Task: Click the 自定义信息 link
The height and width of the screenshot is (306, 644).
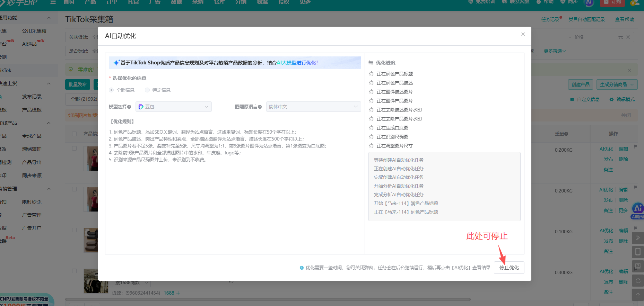Action: pos(585,99)
